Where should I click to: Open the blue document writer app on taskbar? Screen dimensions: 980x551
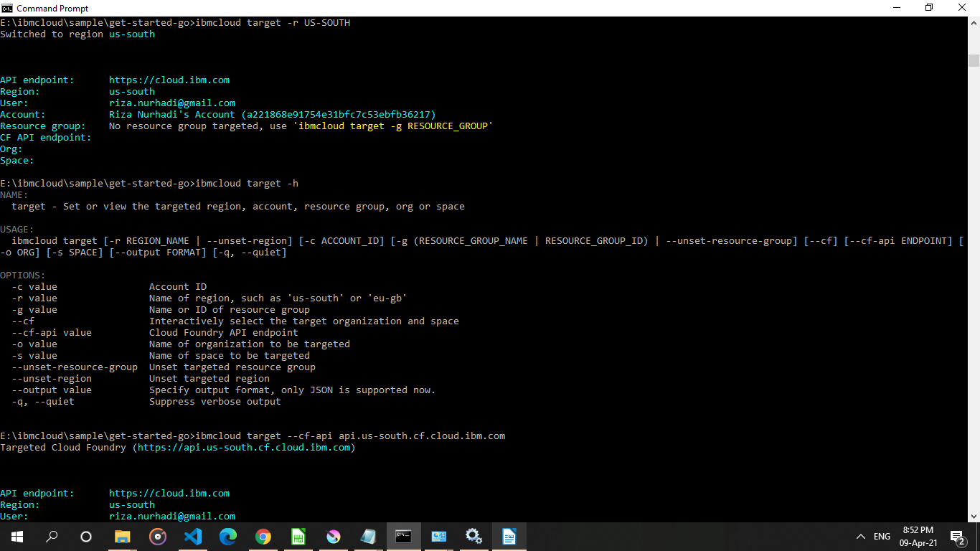click(509, 536)
